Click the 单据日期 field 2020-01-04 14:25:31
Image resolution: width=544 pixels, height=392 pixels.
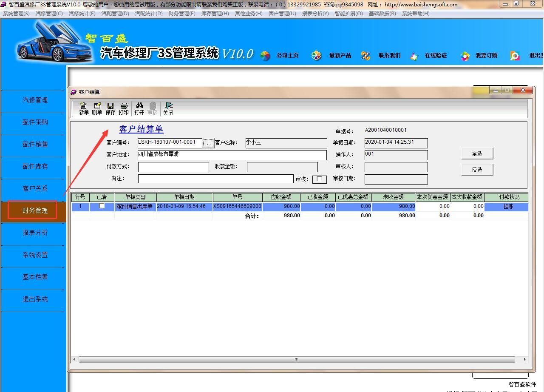pyautogui.click(x=396, y=143)
